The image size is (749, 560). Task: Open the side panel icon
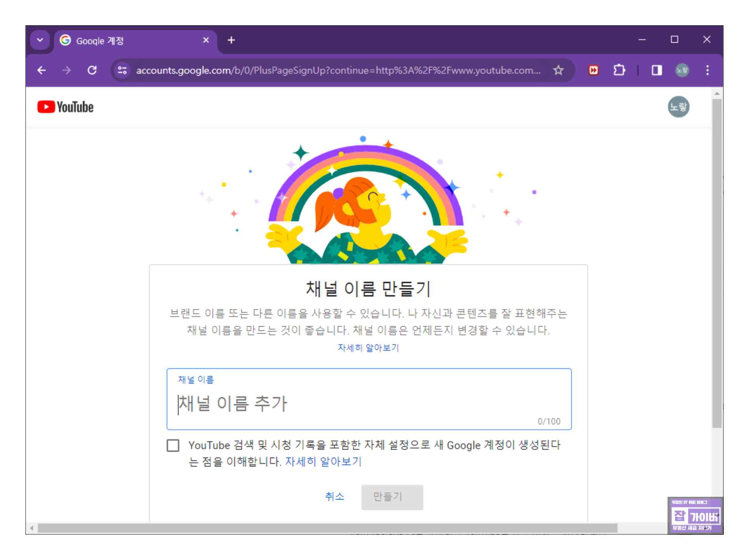point(656,70)
